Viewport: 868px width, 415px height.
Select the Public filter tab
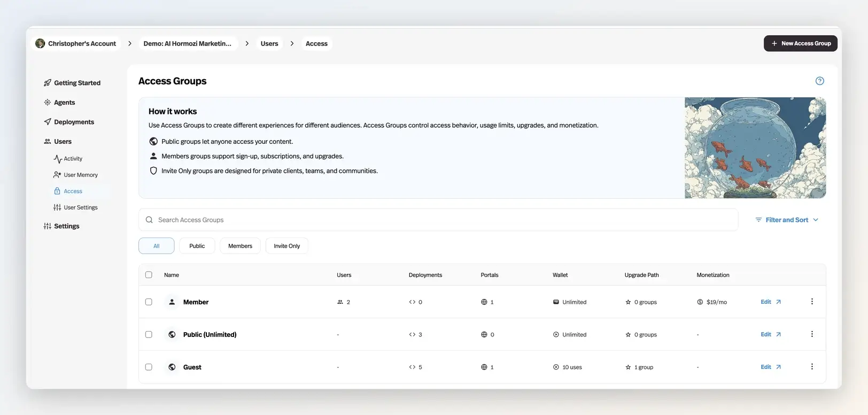click(x=197, y=246)
